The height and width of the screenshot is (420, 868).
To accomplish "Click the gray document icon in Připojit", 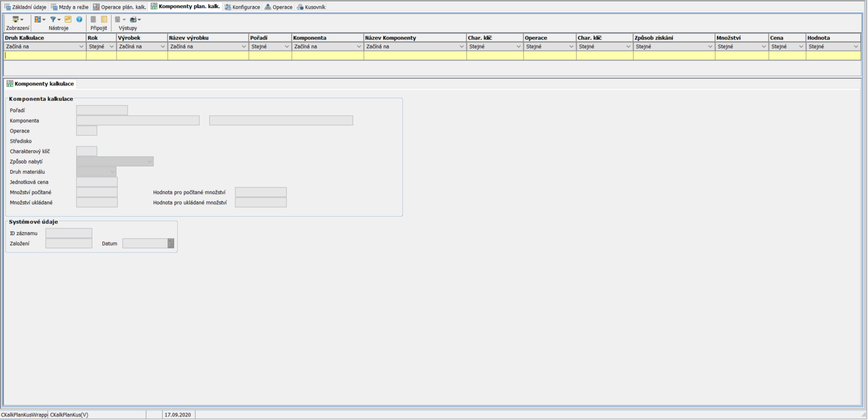I will pyautogui.click(x=93, y=19).
